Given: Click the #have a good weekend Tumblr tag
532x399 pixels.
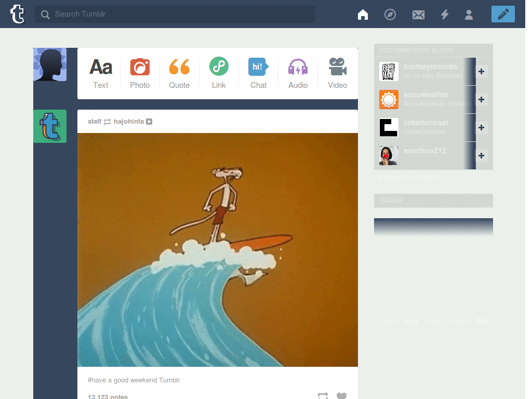Looking at the screenshot, I should tap(134, 380).
